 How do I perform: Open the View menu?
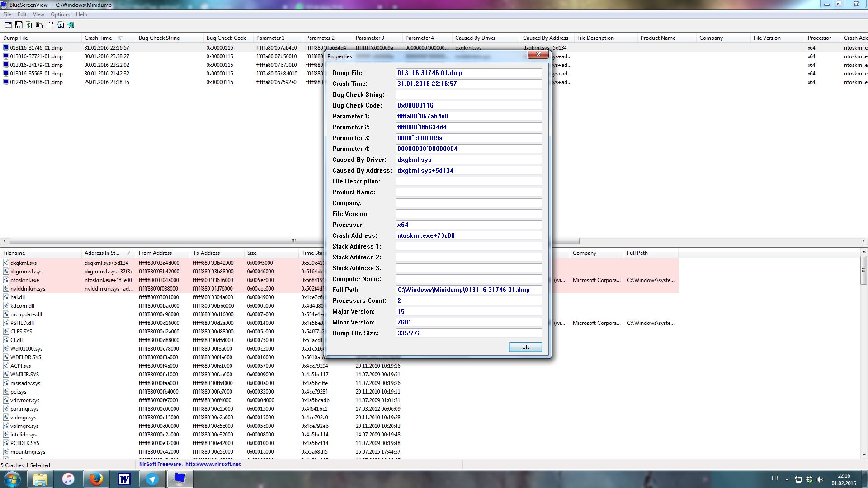(x=38, y=14)
